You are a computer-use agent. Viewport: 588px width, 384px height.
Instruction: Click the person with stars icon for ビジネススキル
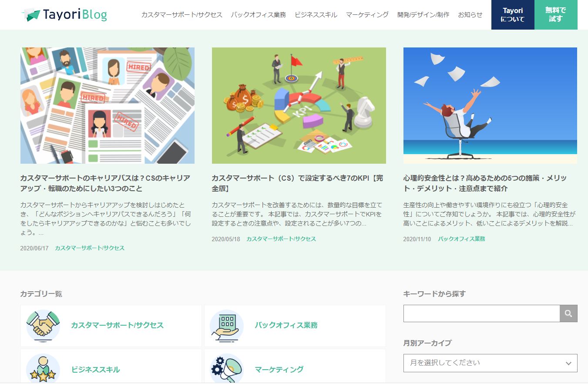(x=43, y=368)
